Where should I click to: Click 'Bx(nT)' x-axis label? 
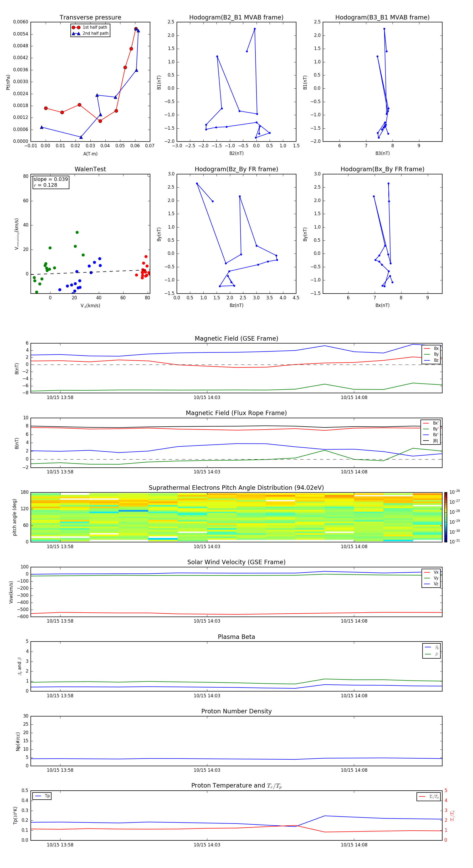(x=382, y=305)
